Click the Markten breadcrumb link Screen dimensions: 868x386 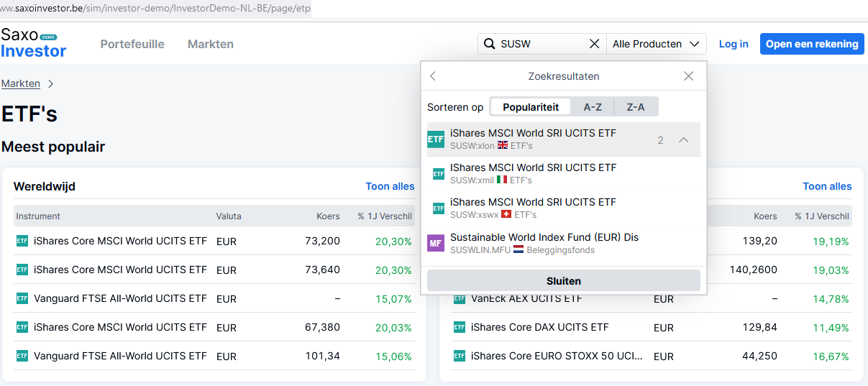pos(21,83)
